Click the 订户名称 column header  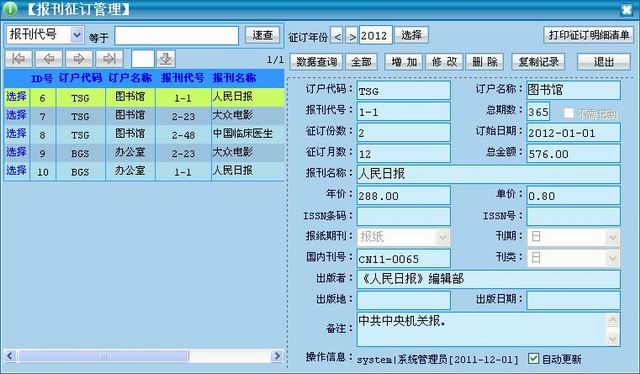click(x=130, y=78)
